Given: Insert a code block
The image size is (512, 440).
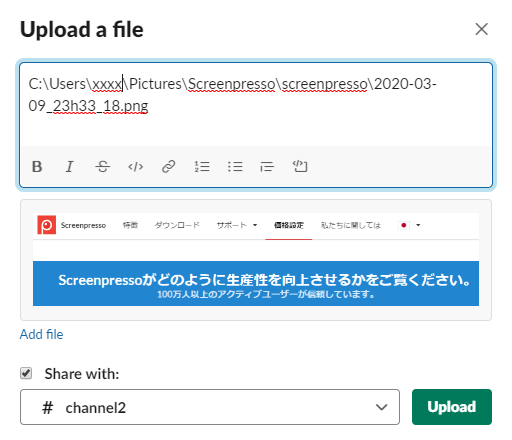Looking at the screenshot, I should 300,166.
